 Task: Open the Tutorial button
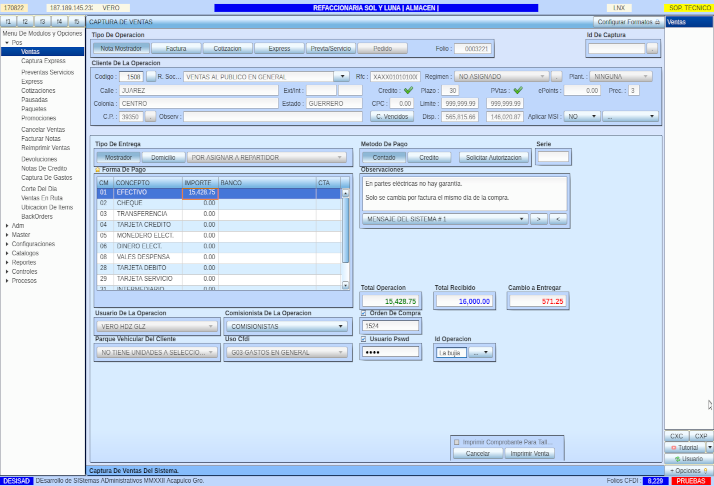(685, 448)
